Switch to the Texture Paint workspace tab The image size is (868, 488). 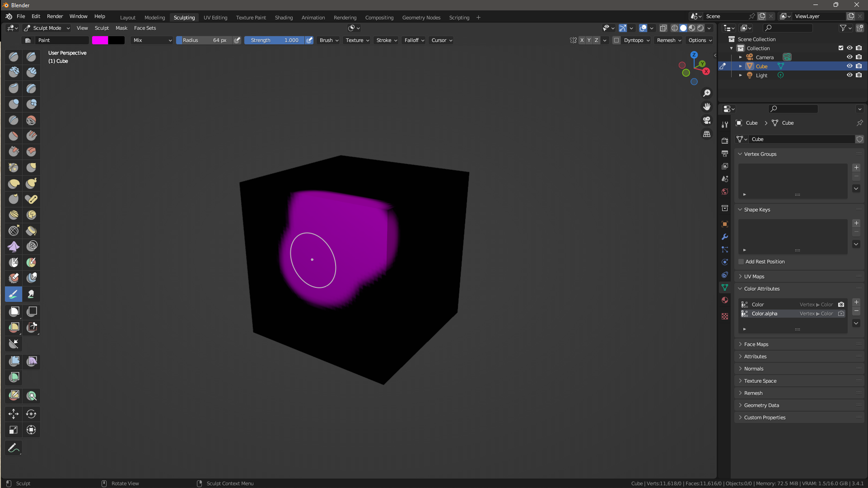click(251, 18)
